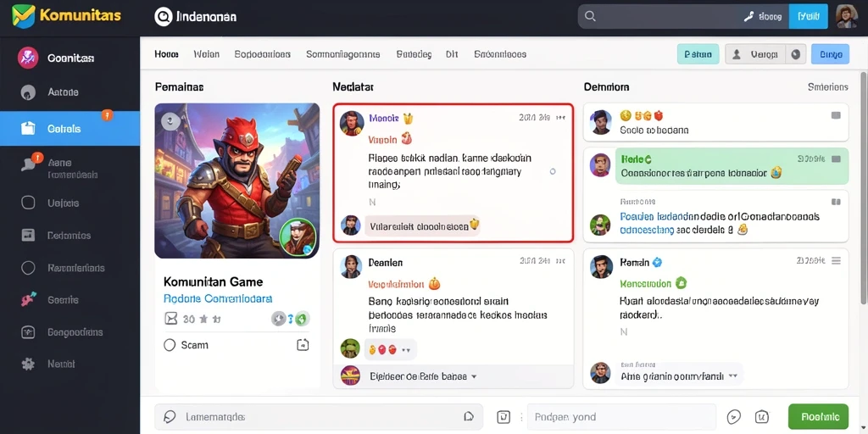Image resolution: width=868 pixels, height=434 pixels.
Task: Select the Aatone sidebar icon
Action: coord(28,92)
